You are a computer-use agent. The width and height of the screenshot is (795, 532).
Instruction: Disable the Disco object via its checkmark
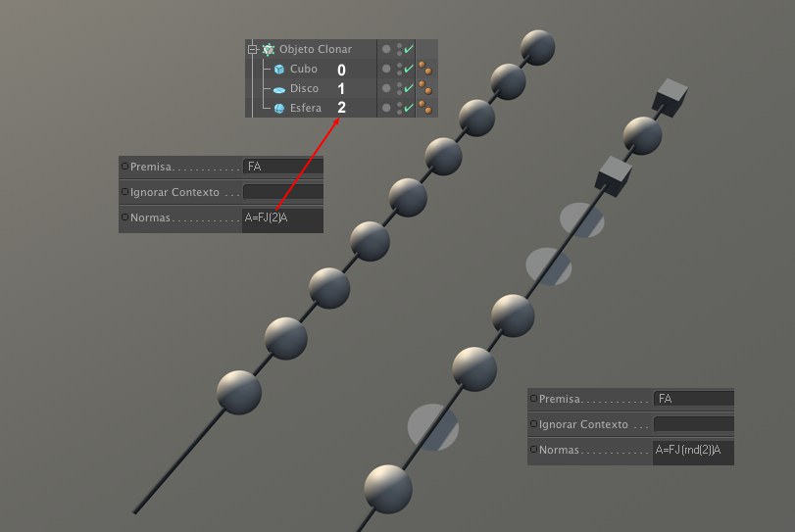[x=409, y=89]
